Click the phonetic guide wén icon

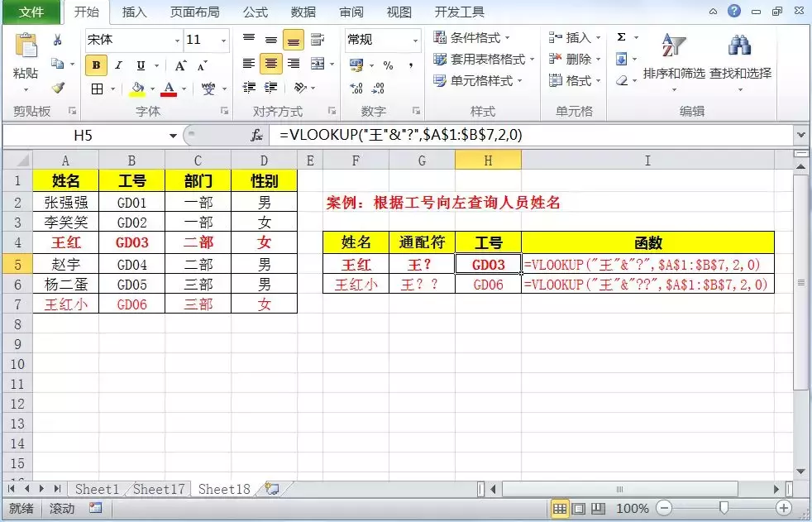click(x=208, y=89)
